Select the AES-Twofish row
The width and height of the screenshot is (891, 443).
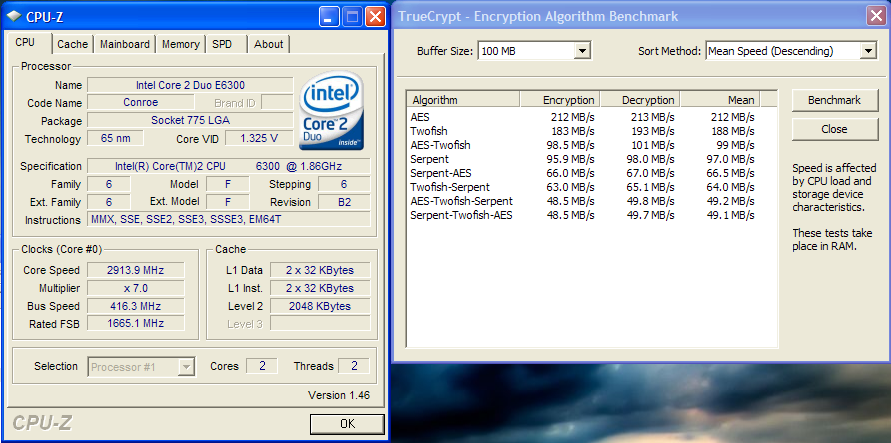pos(591,145)
